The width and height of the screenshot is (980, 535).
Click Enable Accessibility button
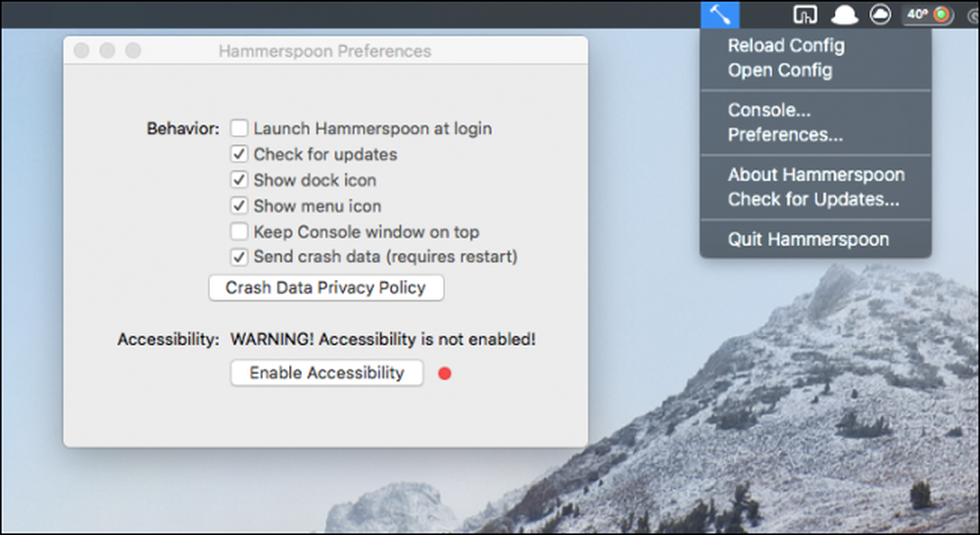pos(327,373)
